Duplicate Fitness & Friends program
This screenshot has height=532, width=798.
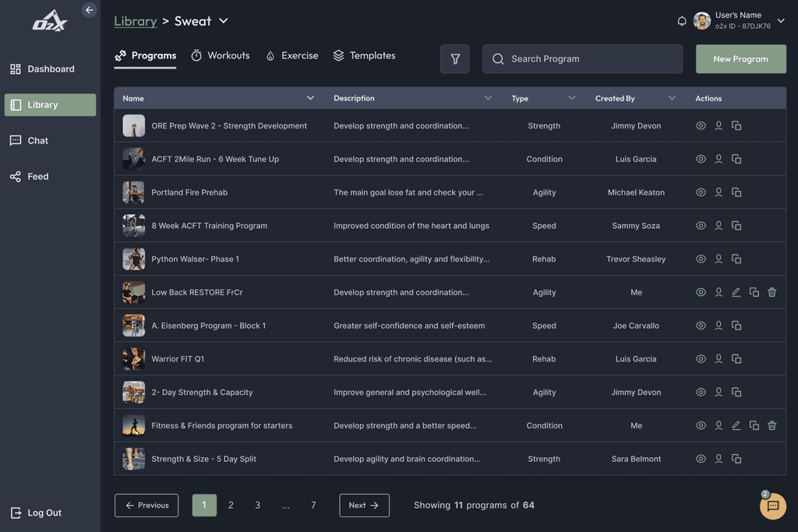754,425
